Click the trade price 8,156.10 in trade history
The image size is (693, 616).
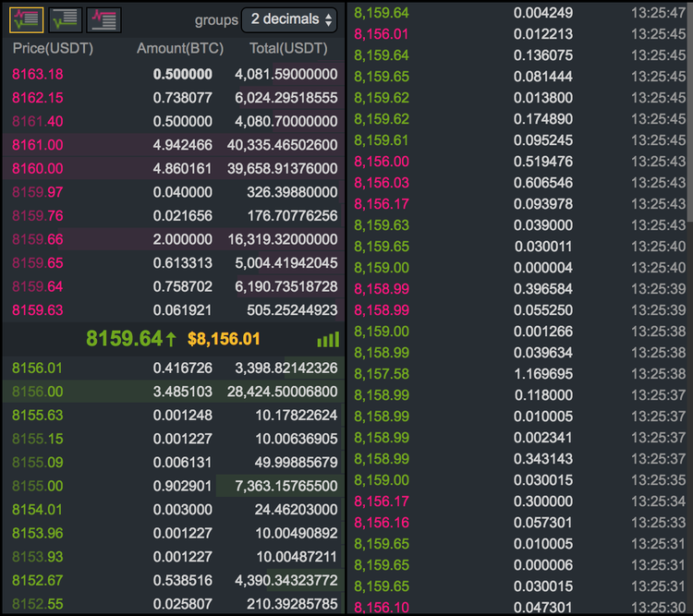tap(382, 608)
